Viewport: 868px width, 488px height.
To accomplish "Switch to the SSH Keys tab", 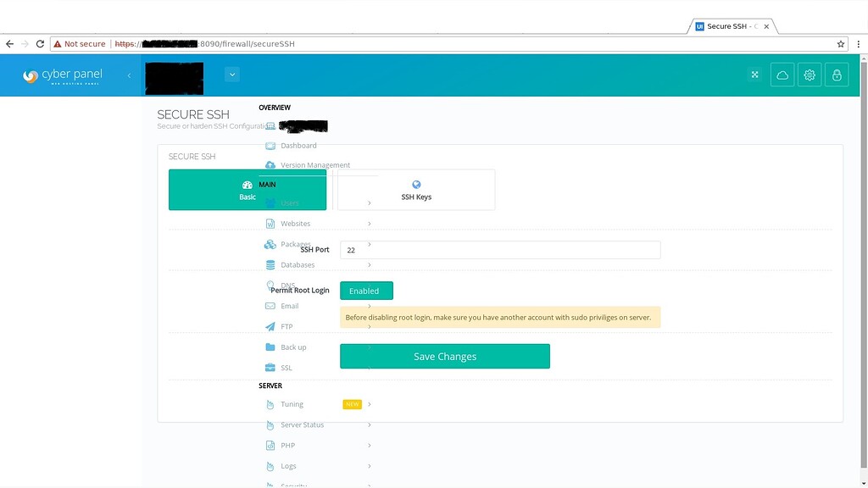I will tap(415, 190).
